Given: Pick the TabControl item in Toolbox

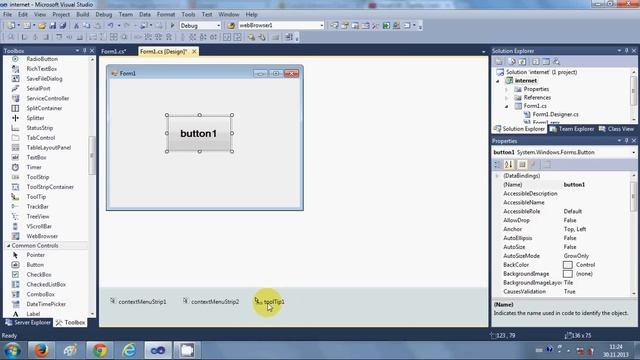Looking at the screenshot, I should [40, 138].
